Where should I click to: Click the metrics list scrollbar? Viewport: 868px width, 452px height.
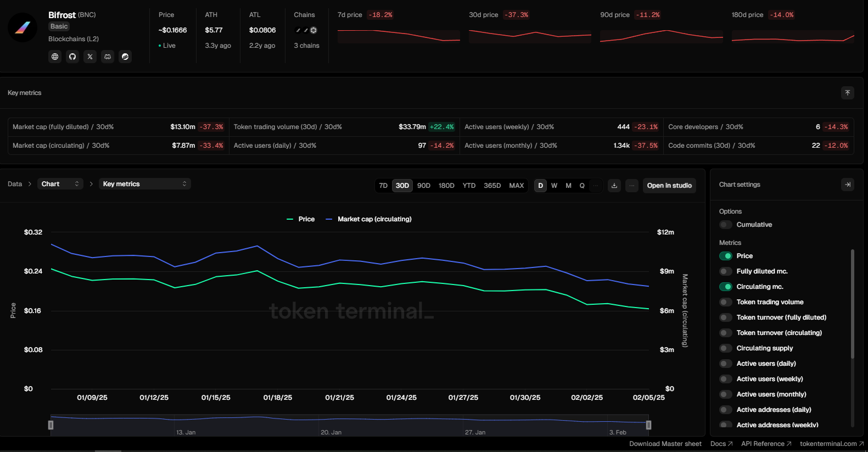pos(853,304)
